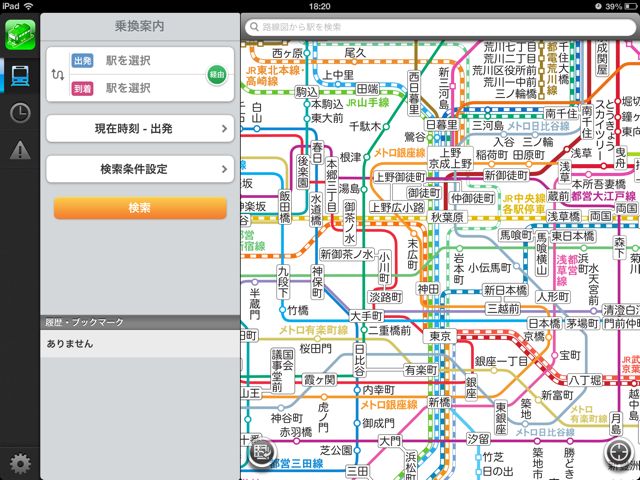
Task: Select 水道橋 station on the map
Action: [316, 209]
